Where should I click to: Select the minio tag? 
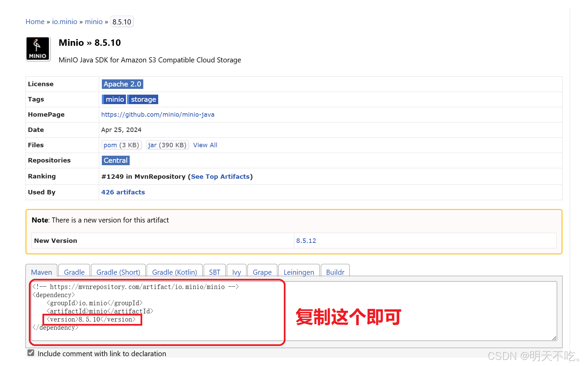click(x=114, y=99)
